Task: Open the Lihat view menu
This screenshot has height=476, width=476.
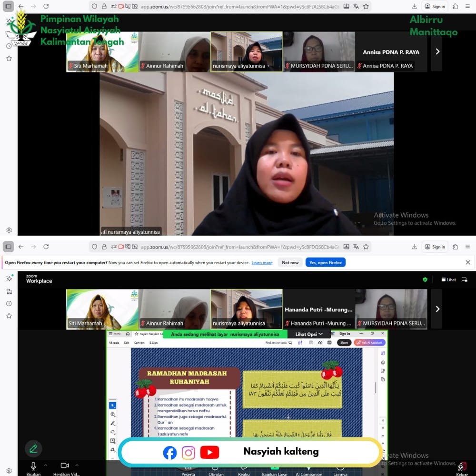Action: coord(448,279)
